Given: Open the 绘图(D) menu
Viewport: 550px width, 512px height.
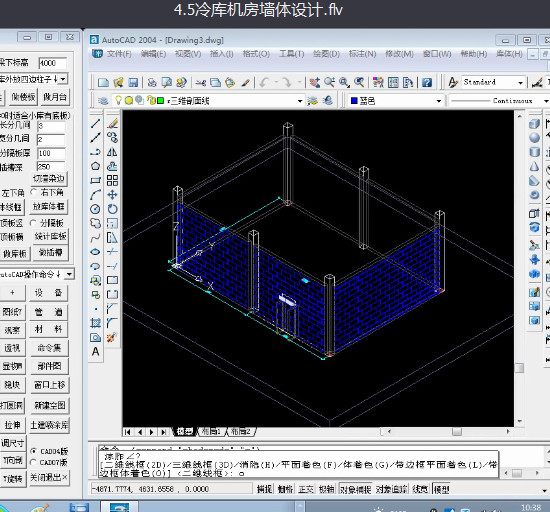Looking at the screenshot, I should tap(326, 54).
